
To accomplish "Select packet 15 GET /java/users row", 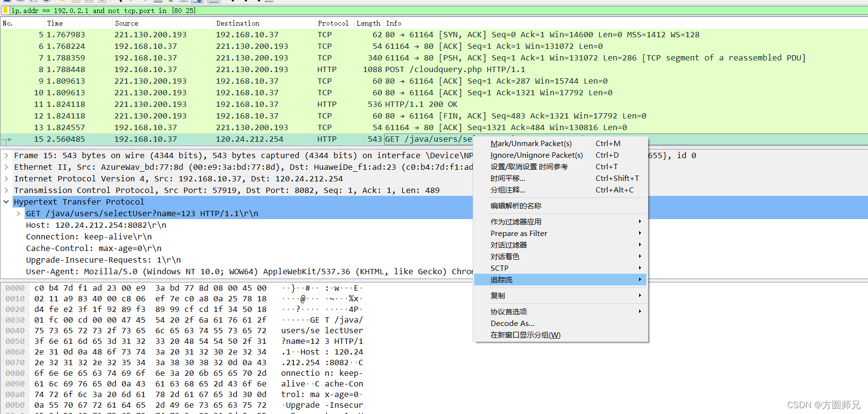I will (236, 139).
